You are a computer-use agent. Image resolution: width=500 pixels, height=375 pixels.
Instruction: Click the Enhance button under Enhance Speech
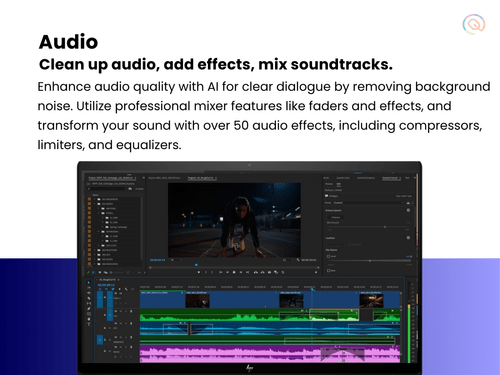pos(336,217)
